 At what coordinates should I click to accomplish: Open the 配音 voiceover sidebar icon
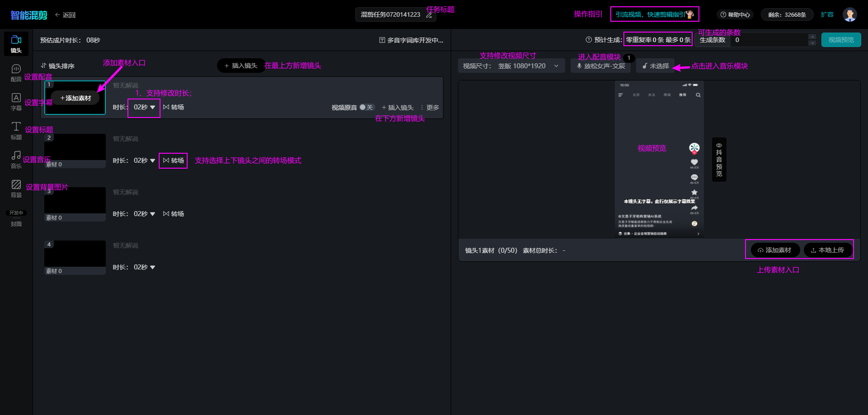(x=16, y=72)
